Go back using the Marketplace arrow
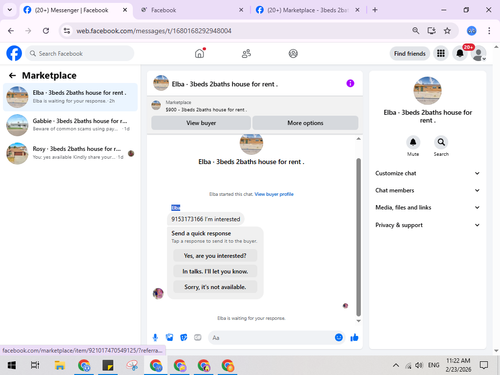Image resolution: width=500 pixels, height=375 pixels. tap(12, 76)
